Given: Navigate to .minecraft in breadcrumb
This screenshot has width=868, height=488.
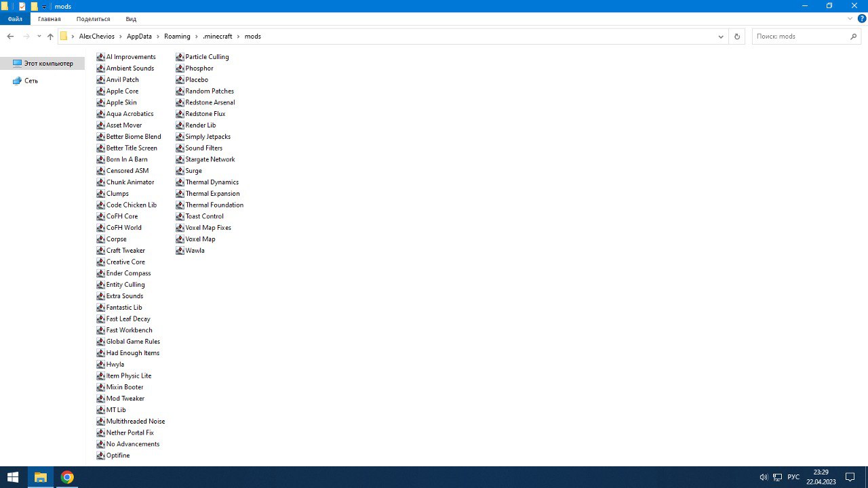Looking at the screenshot, I should click(217, 37).
